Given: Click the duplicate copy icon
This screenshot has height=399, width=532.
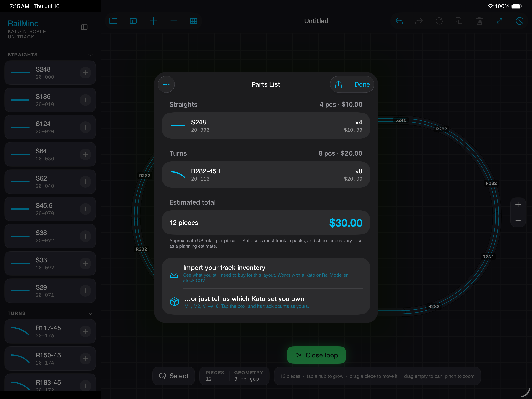Looking at the screenshot, I should [459, 21].
